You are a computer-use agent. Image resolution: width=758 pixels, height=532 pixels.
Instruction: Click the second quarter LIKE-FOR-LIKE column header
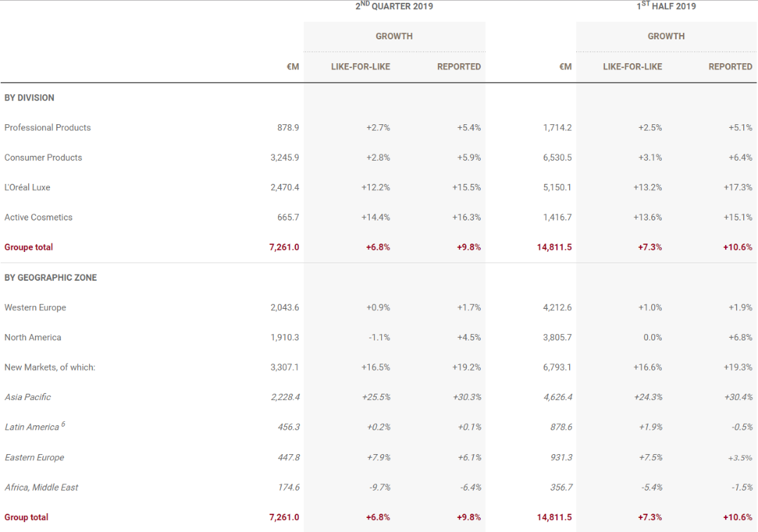coord(361,67)
